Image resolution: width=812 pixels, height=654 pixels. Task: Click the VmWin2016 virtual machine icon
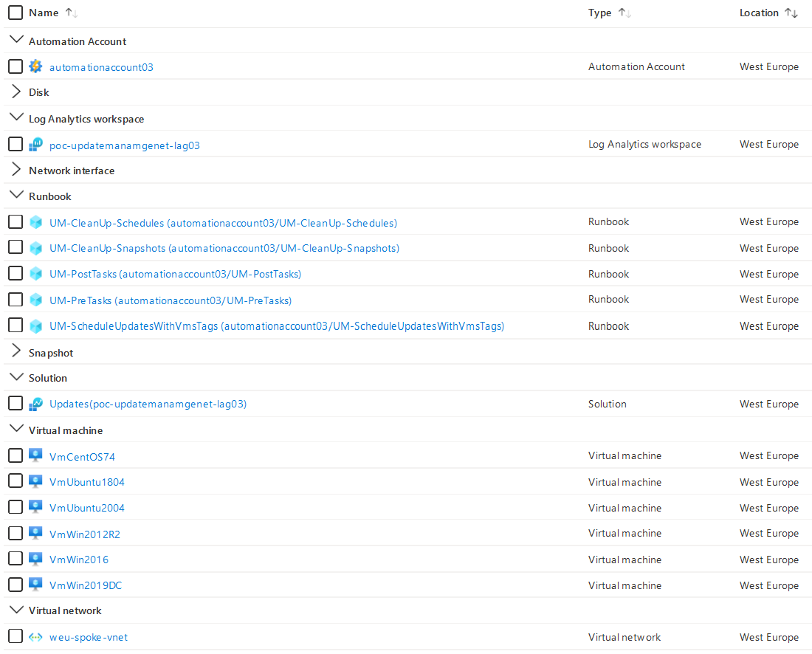(x=35, y=559)
